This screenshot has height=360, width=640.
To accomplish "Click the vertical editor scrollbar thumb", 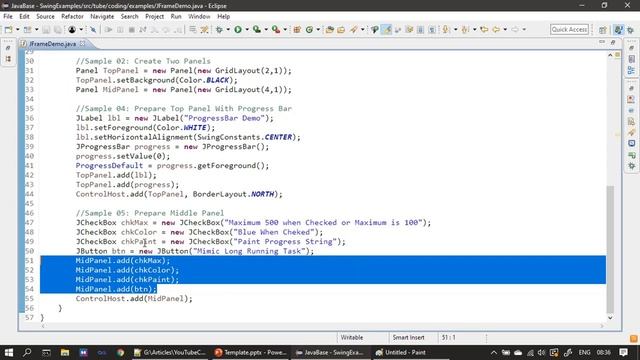I will [610, 249].
